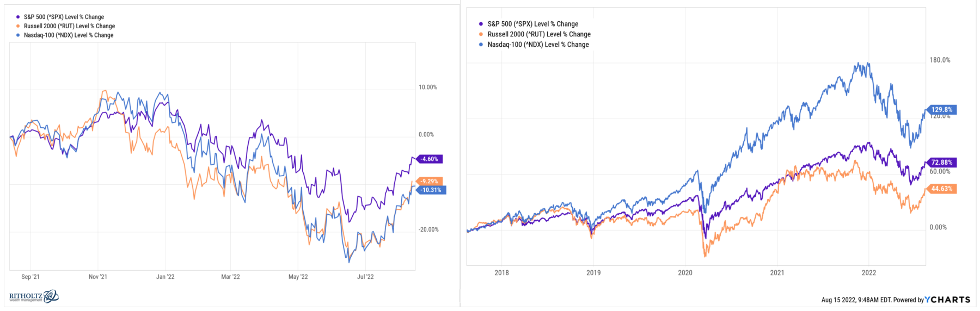Click purple S&P 500 legend dot in right chart
The image size is (980, 311).
coord(481,24)
